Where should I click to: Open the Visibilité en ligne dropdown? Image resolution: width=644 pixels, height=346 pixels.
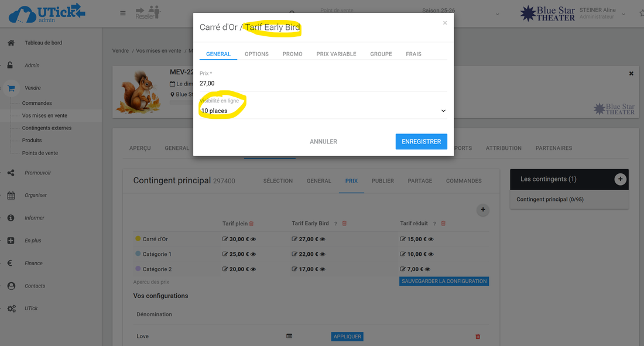tap(323, 111)
